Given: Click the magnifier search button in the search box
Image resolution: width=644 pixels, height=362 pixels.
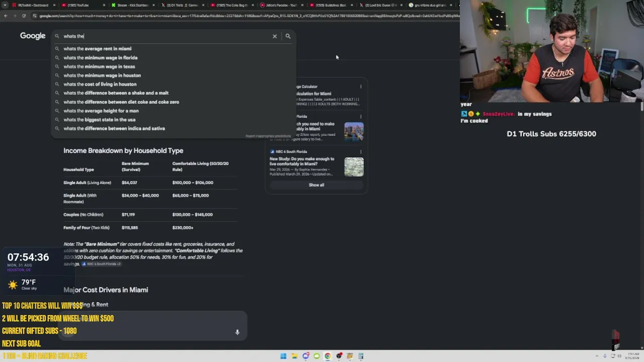Looking at the screenshot, I should pos(288,36).
